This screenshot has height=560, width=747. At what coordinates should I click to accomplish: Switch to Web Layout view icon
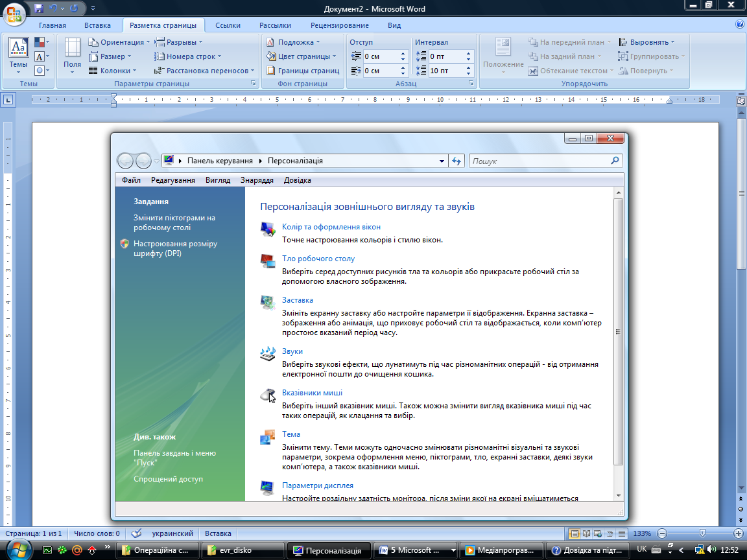(x=598, y=534)
